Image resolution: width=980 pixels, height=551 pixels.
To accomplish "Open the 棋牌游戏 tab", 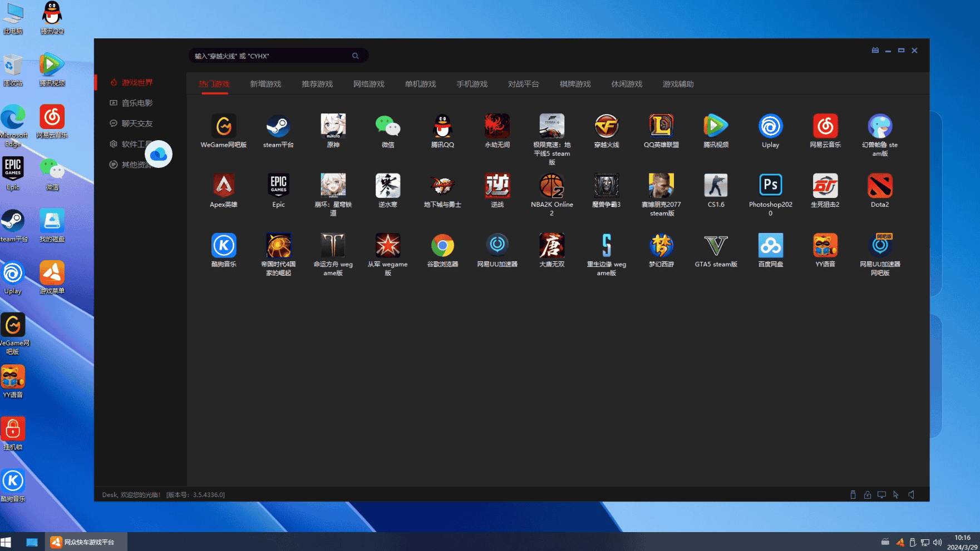I will pyautogui.click(x=575, y=84).
